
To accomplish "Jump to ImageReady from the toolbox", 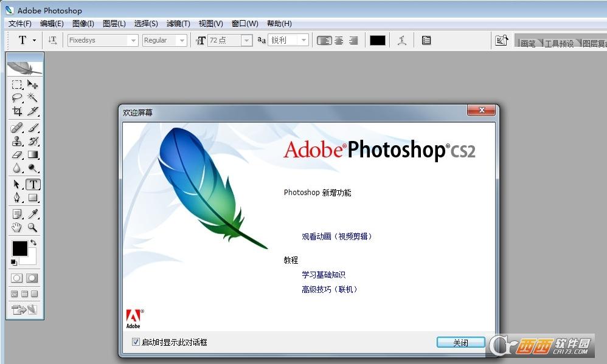I will click(24, 309).
